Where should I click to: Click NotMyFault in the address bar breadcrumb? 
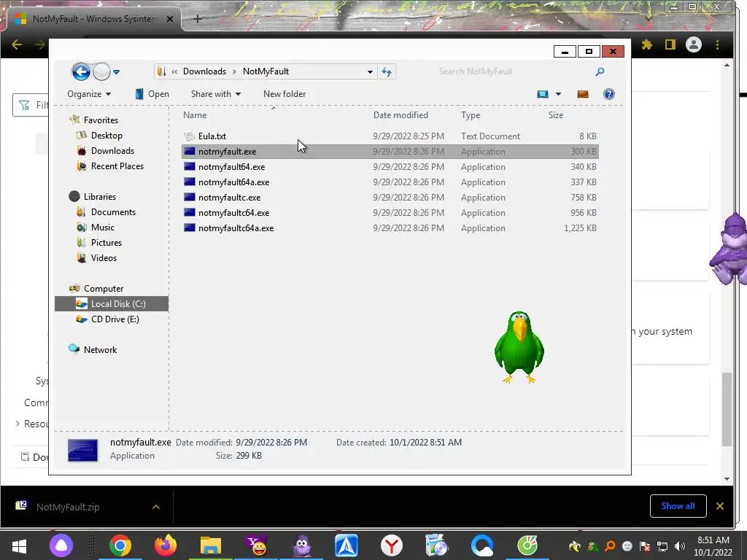pyautogui.click(x=266, y=71)
